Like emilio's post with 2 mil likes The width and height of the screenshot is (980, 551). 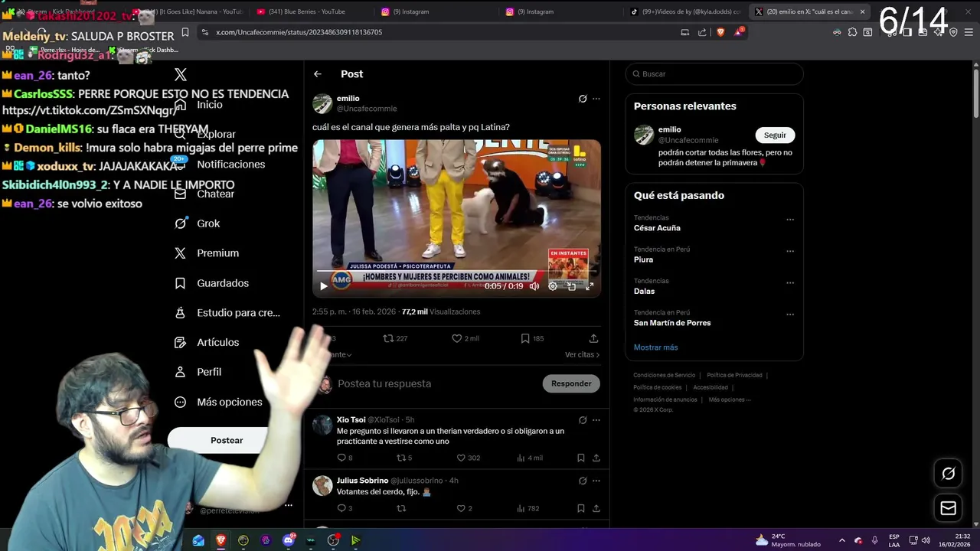[465, 338]
